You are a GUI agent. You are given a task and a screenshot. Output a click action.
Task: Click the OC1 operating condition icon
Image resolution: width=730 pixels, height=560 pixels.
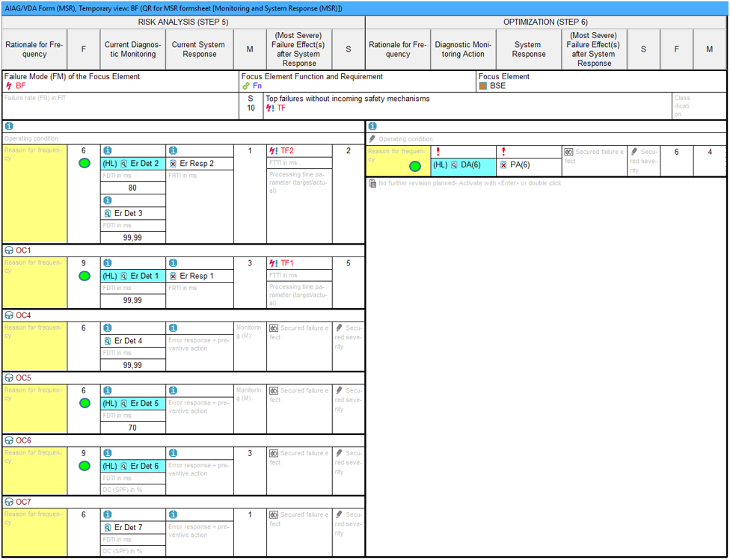point(9,250)
